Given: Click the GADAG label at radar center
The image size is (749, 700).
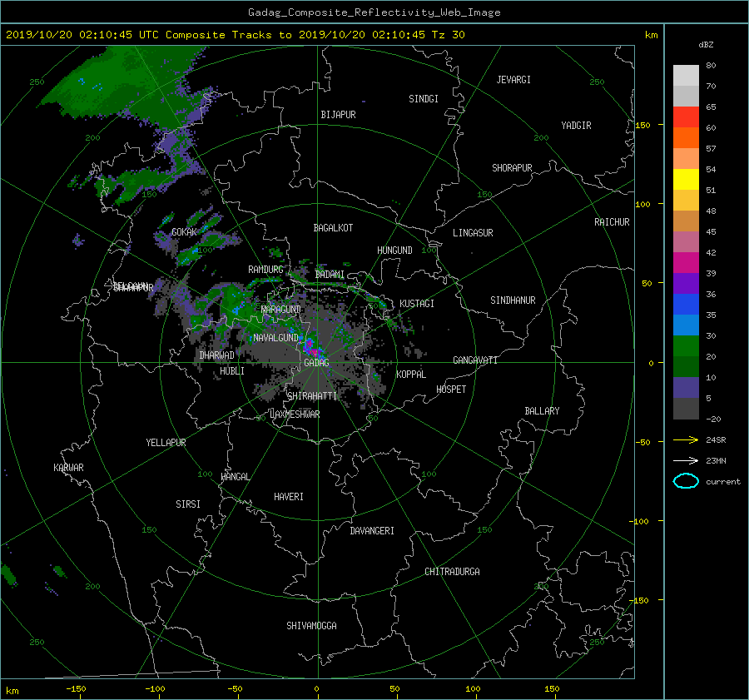Looking at the screenshot, I should (x=316, y=363).
